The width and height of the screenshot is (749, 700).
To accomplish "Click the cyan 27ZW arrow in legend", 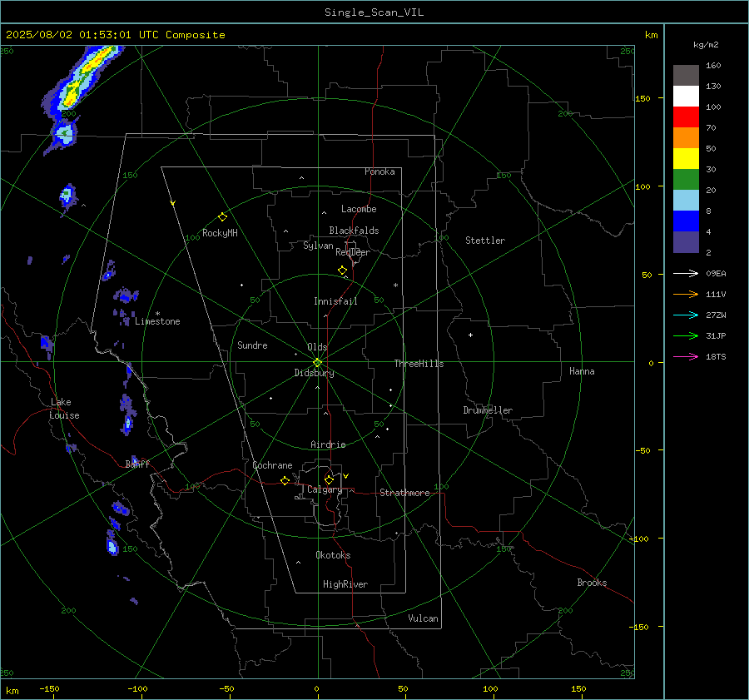I will coord(686,315).
